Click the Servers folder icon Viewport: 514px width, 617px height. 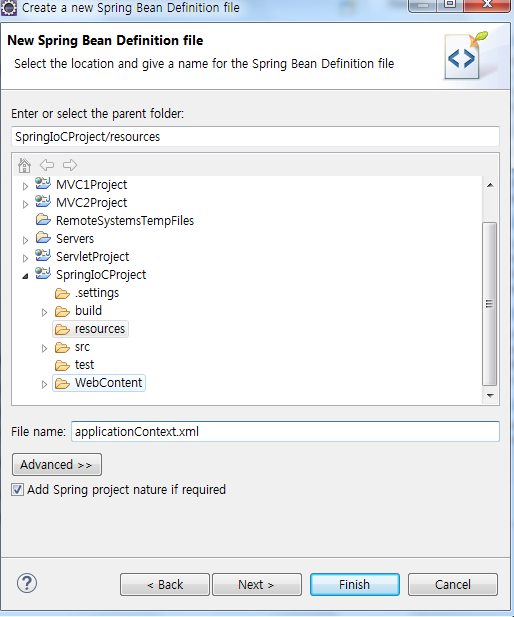pyautogui.click(x=43, y=238)
